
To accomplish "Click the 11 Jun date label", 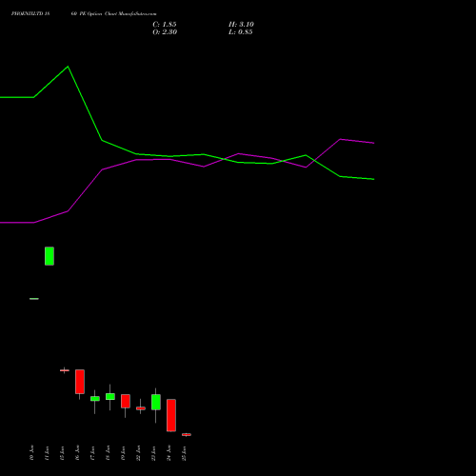I will (47, 453).
